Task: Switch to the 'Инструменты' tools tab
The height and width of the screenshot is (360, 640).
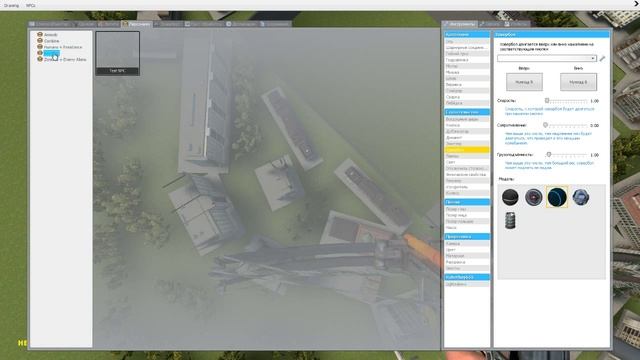Action: [x=460, y=24]
